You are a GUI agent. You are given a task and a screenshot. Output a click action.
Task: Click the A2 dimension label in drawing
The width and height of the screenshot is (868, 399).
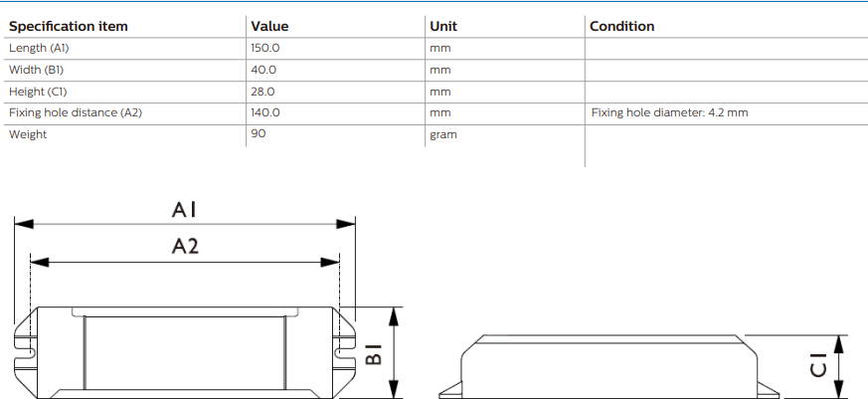pyautogui.click(x=185, y=246)
